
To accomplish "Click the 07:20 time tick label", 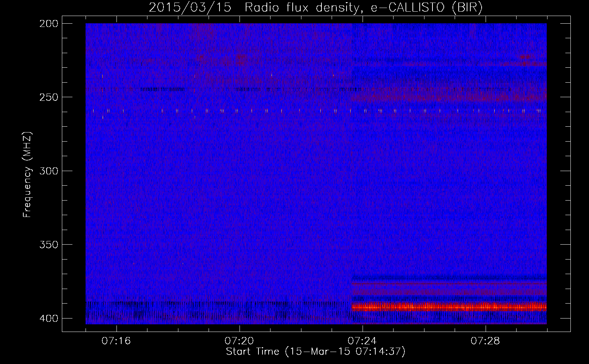I will (239, 341).
